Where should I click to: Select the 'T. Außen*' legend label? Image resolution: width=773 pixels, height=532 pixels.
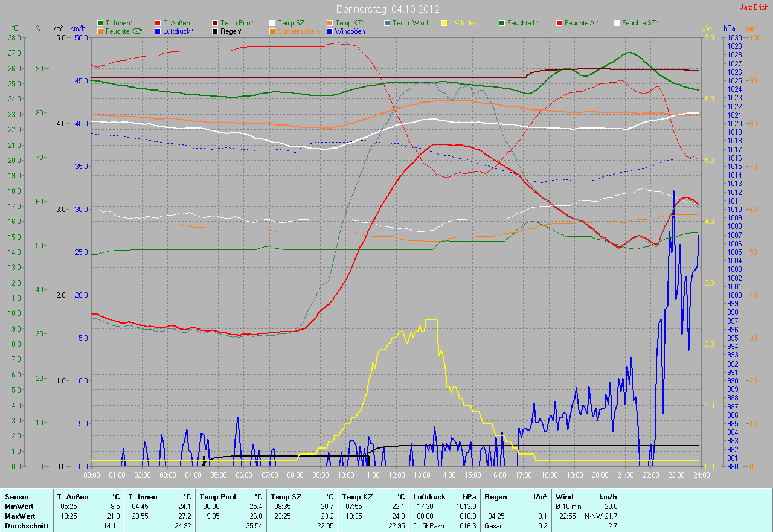178,23
